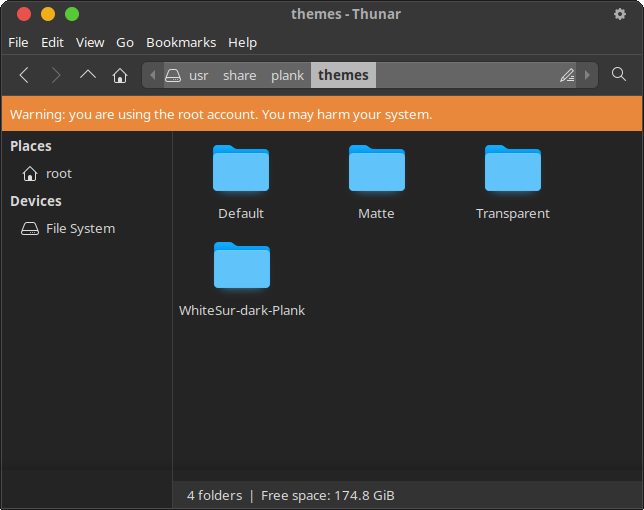
Task: Jump to share in the path bar
Action: [x=239, y=75]
